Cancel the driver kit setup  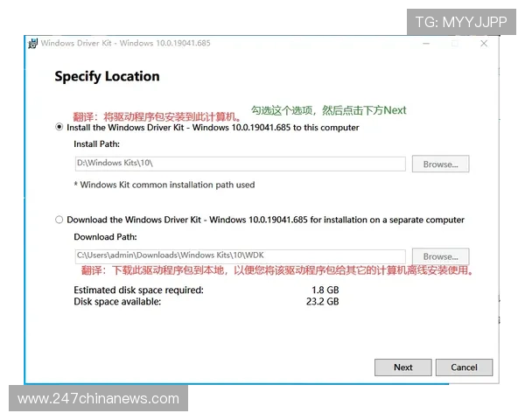click(464, 367)
